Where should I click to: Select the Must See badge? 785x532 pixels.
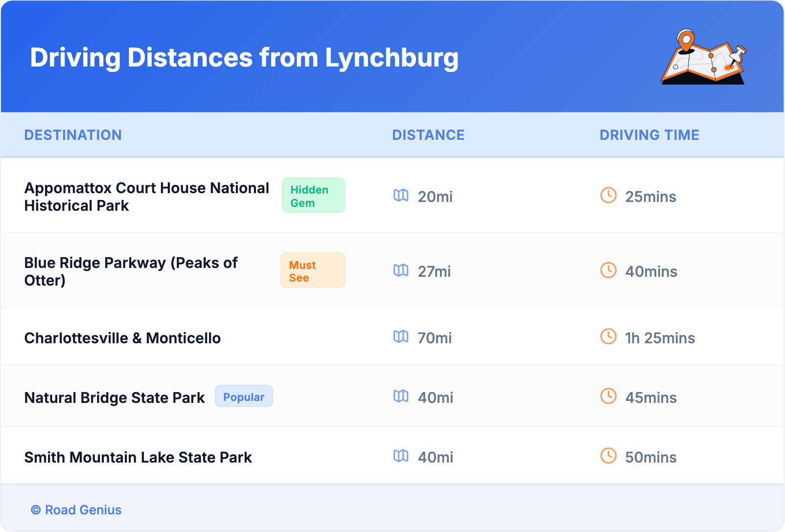pos(313,270)
